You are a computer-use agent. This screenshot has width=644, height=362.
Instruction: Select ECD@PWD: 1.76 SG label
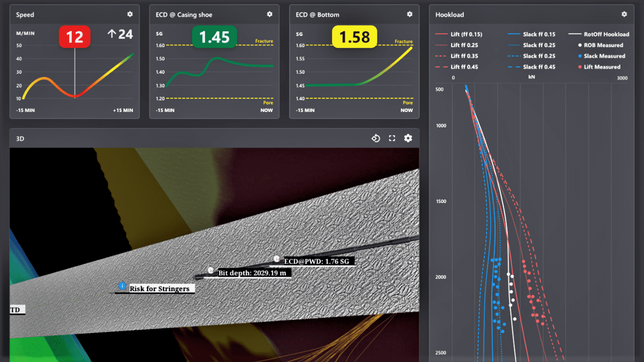317,261
